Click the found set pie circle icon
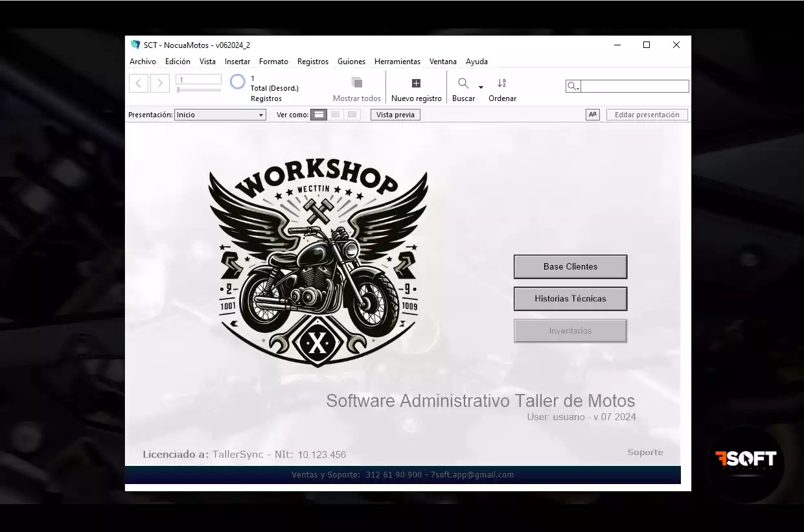 click(238, 82)
